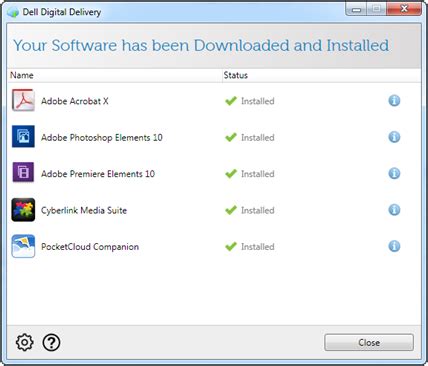Click Installed status for PocketCloud Companion
The width and height of the screenshot is (428, 366).
click(x=258, y=247)
